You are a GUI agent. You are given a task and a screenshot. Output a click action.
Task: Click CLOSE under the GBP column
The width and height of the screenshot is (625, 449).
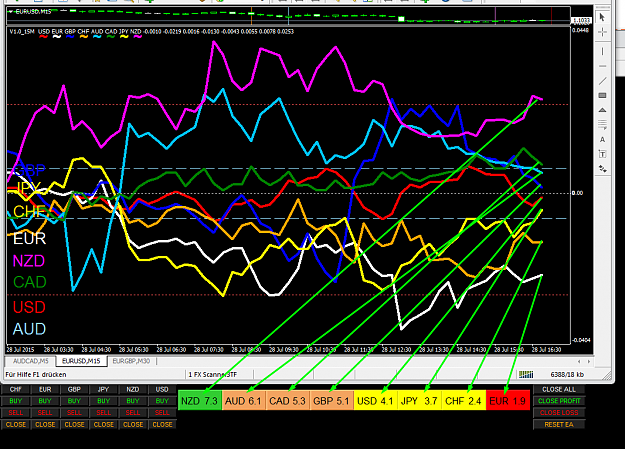tap(74, 425)
